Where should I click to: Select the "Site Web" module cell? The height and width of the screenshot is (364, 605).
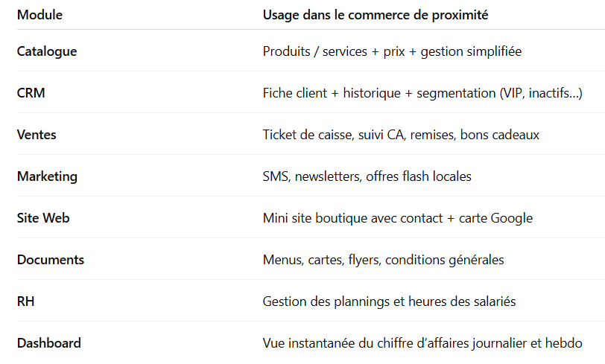coord(42,218)
